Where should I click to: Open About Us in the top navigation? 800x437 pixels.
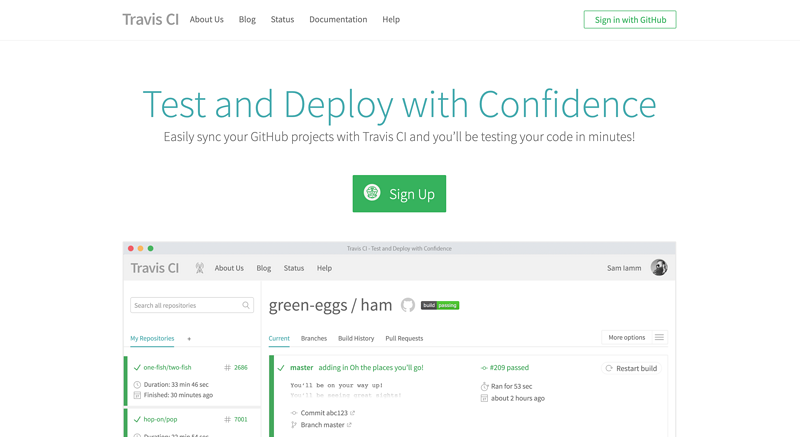[x=207, y=19]
